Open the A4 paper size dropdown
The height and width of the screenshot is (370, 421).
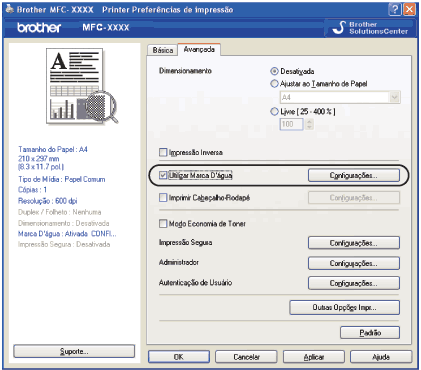(340, 97)
